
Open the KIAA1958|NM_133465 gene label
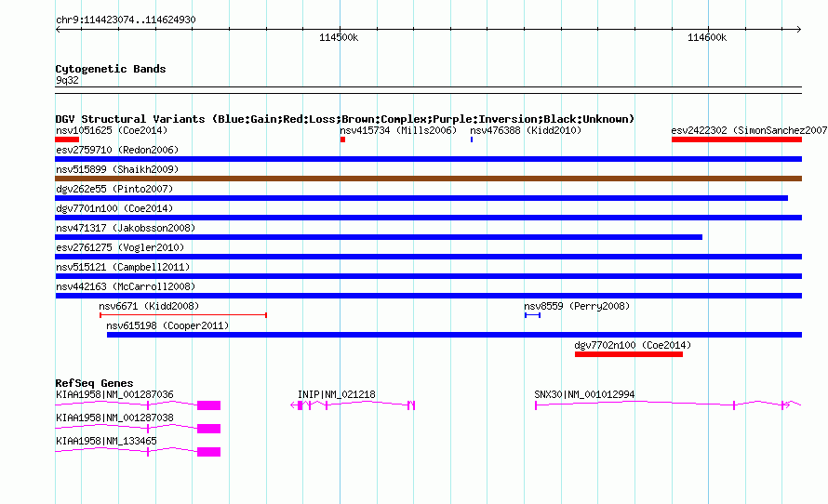[106, 441]
